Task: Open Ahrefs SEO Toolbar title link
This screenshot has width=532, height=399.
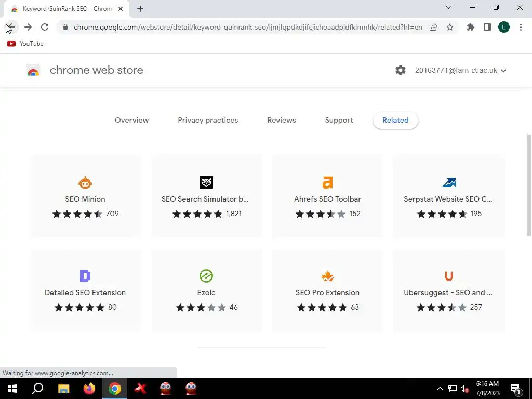Action: (x=327, y=199)
